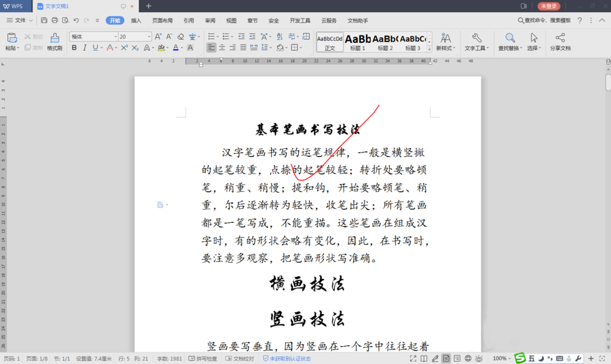Click the Increase Indent icon
Screen dimensions: 611x364
coord(252,37)
